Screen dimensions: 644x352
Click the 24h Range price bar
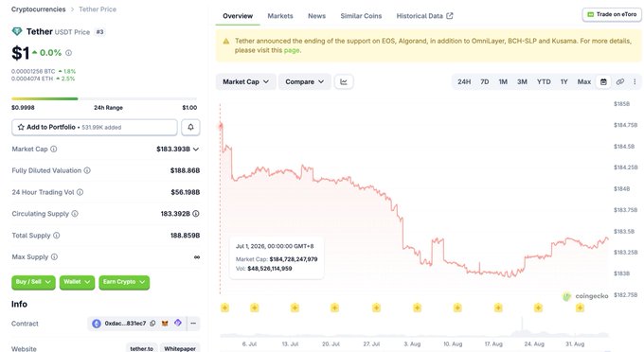click(x=104, y=98)
